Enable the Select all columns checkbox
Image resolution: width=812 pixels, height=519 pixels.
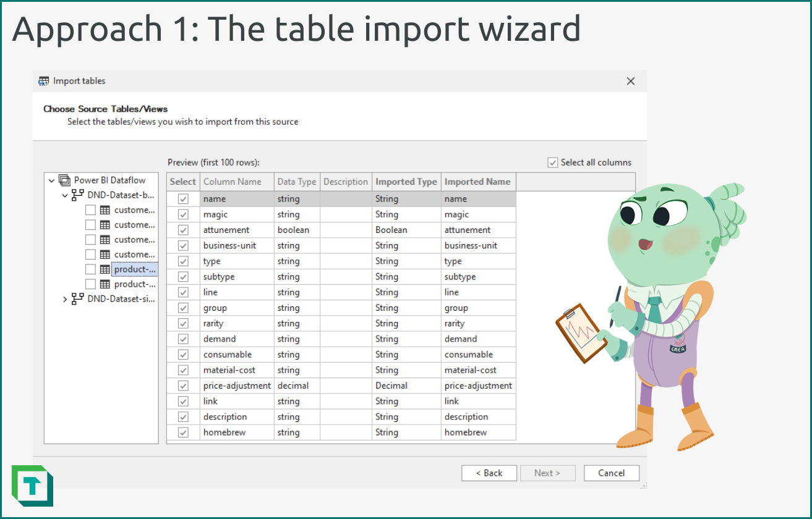tap(552, 162)
